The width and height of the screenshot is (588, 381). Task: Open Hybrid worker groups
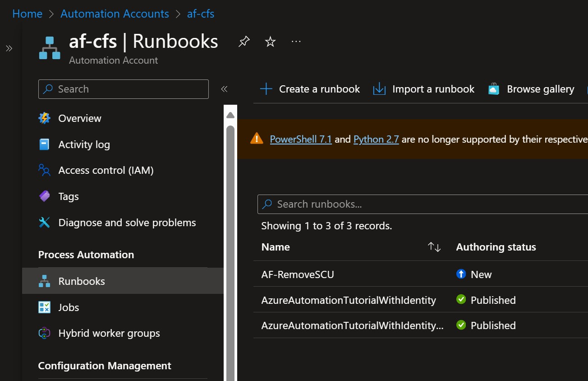[109, 334]
